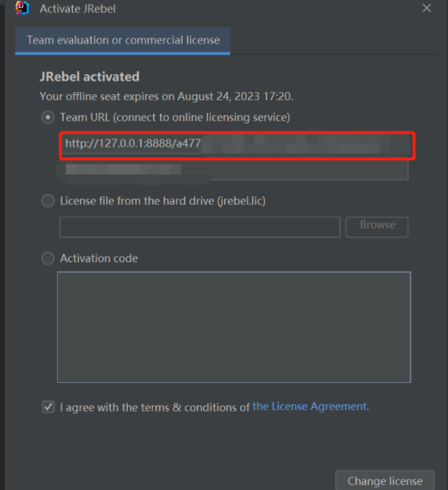Click the 'Activation code' label text
This screenshot has width=448, height=490.
[x=99, y=259]
